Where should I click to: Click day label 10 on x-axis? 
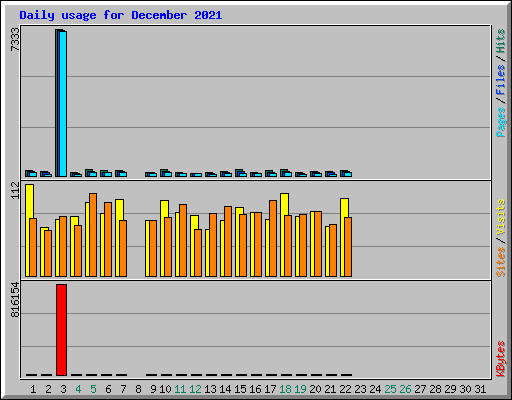[x=165, y=389]
